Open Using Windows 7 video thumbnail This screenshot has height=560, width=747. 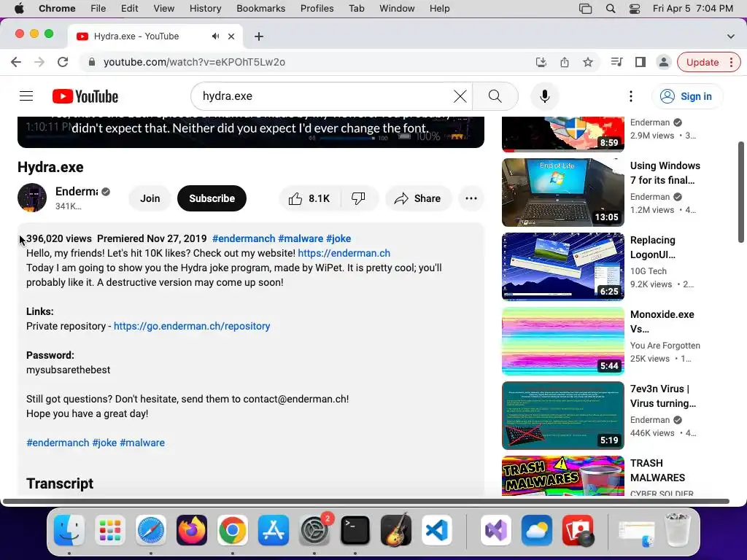coord(562,192)
